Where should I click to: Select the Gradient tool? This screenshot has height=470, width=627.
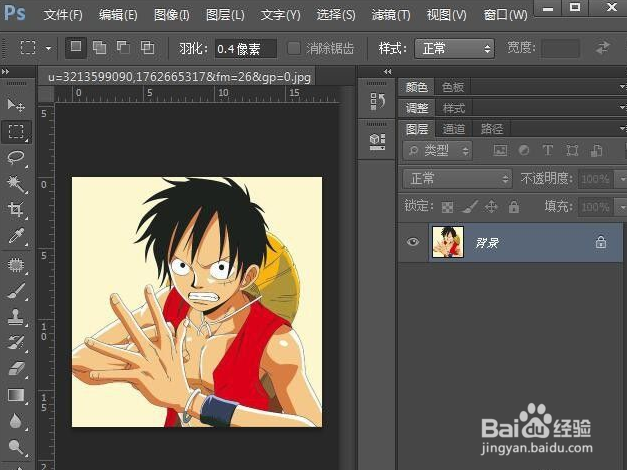(16, 395)
